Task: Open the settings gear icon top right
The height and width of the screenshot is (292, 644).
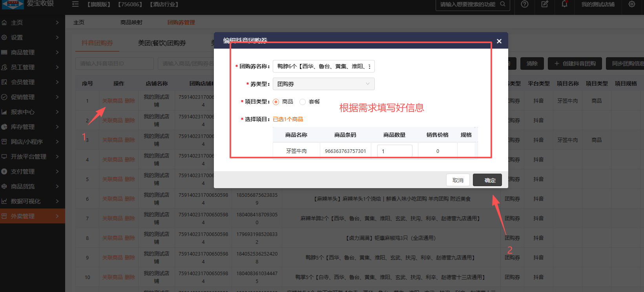Action: 631,4
